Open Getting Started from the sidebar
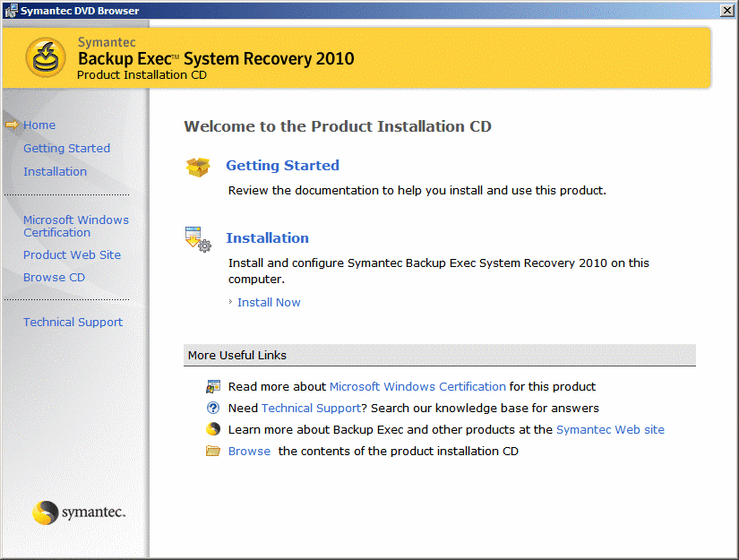Screen dimensions: 739x560 tap(66, 149)
